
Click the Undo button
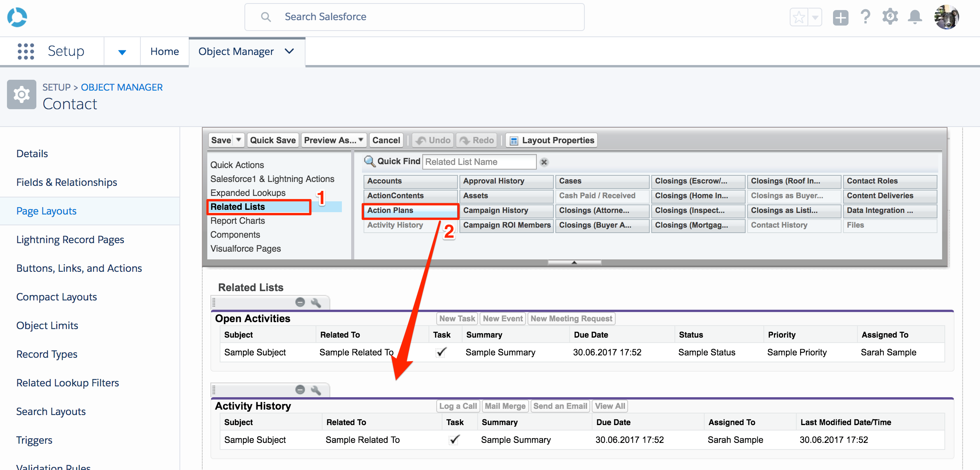(x=433, y=140)
